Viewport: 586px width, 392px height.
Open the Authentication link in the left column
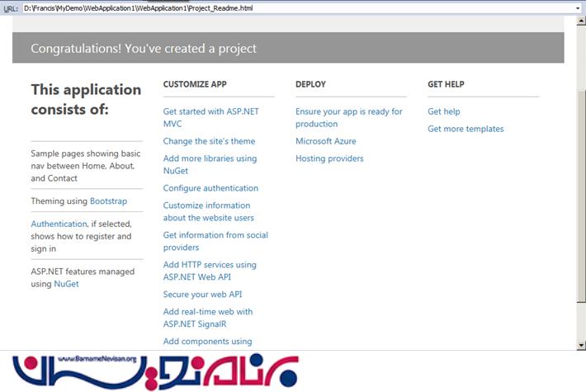point(59,224)
